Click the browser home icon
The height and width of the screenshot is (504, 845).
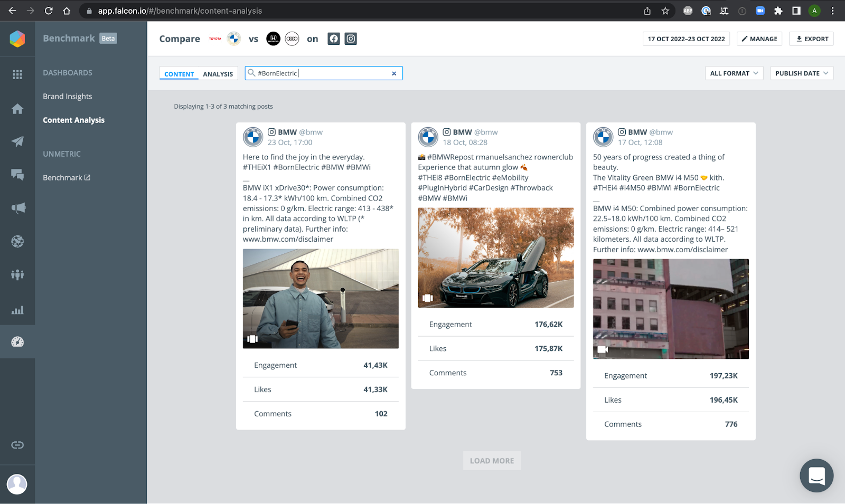(67, 11)
